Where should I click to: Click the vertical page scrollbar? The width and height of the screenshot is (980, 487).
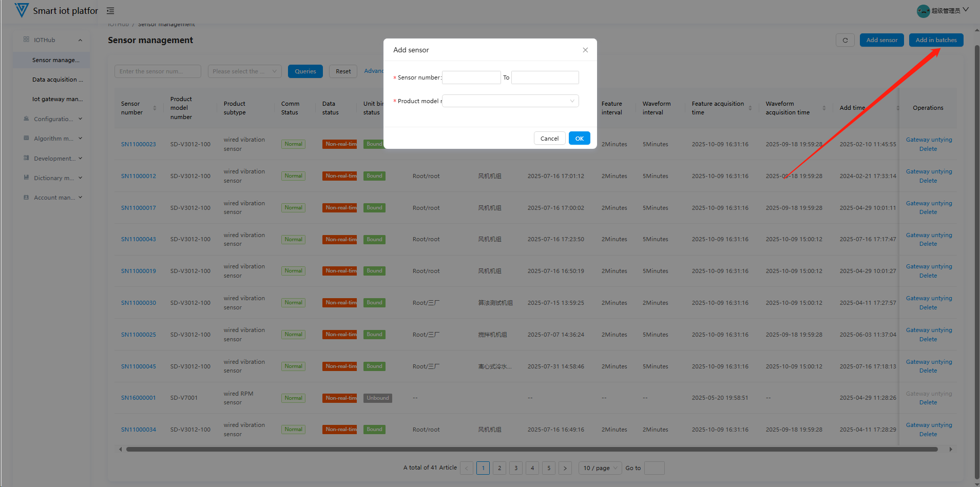point(977,262)
